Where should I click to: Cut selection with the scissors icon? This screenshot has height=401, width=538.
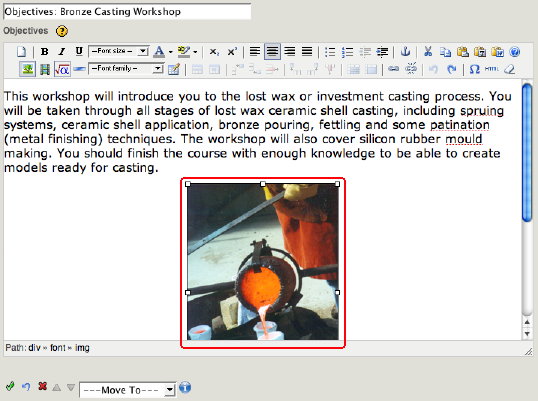click(428, 52)
